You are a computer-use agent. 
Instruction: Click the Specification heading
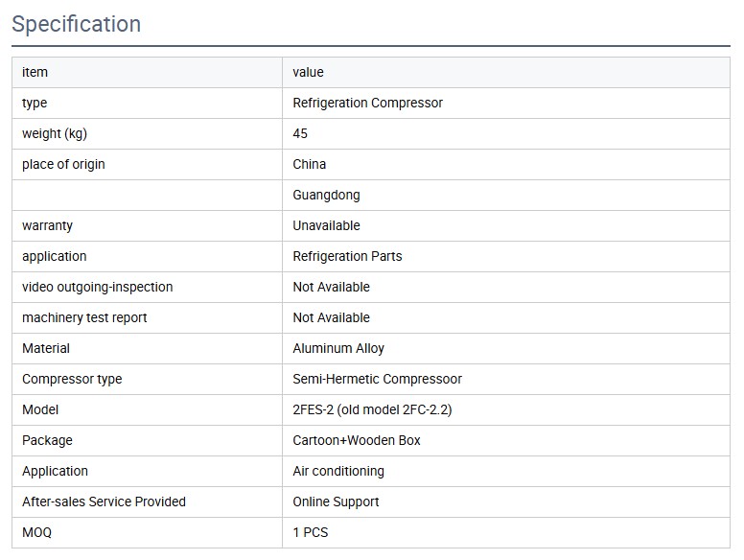coord(77,24)
